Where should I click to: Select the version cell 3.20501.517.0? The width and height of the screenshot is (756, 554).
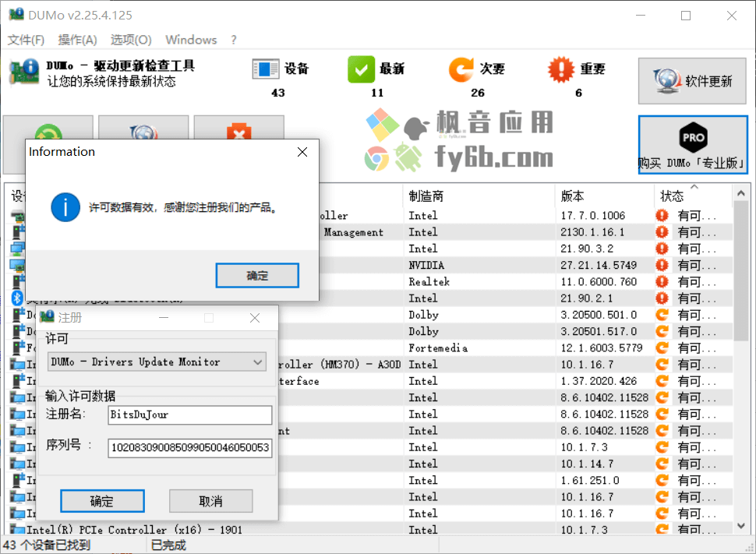pos(599,331)
